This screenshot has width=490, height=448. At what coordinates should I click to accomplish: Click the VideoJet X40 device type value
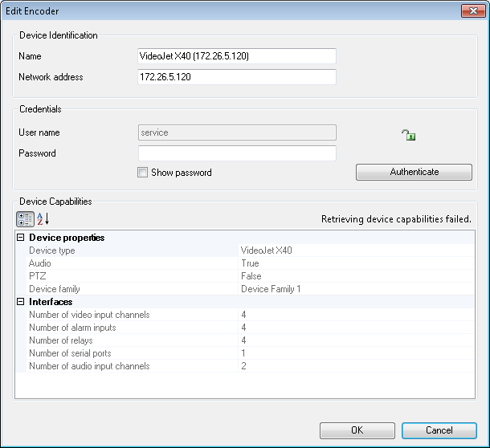[266, 250]
